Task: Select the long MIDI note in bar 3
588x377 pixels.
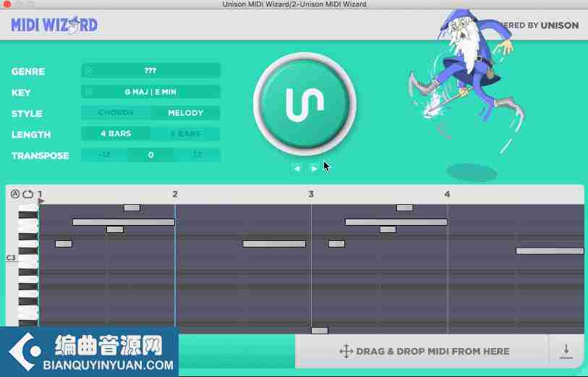Action: pyautogui.click(x=396, y=222)
